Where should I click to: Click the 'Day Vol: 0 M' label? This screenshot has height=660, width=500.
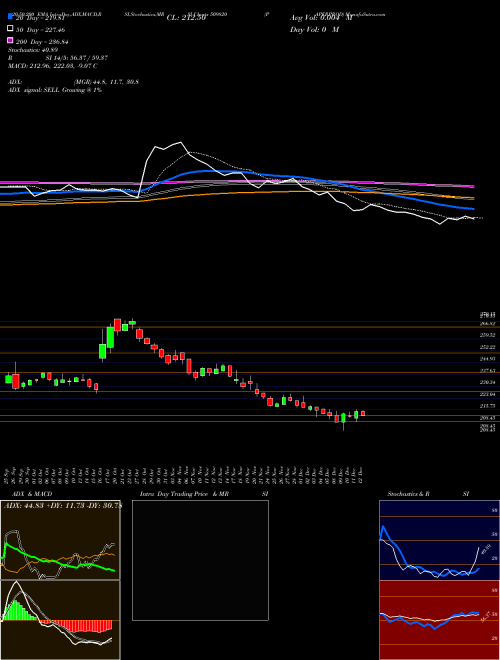(314, 29)
